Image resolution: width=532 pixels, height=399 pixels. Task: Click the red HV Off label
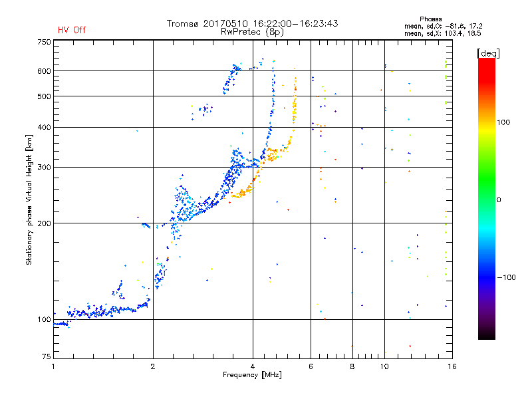click(x=72, y=30)
